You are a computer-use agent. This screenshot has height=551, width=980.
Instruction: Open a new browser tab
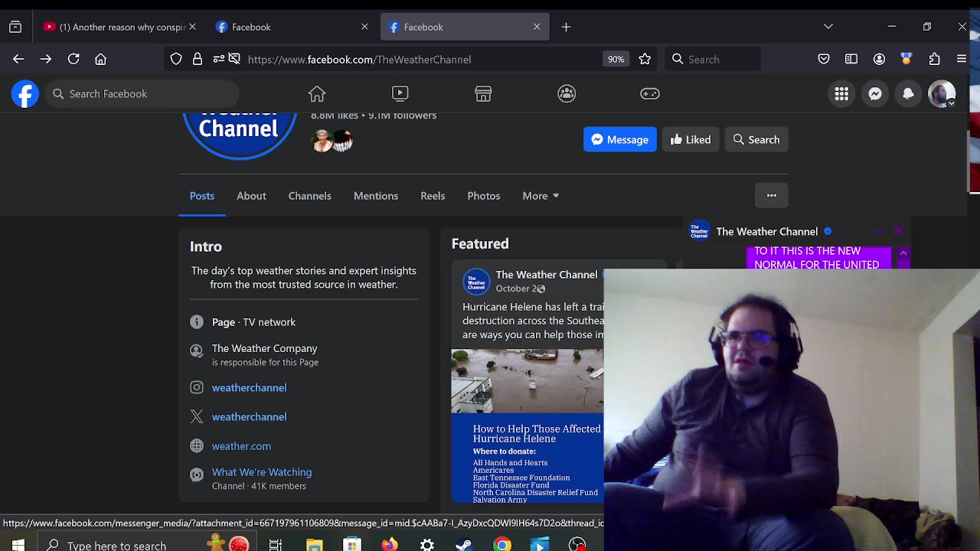[566, 27]
